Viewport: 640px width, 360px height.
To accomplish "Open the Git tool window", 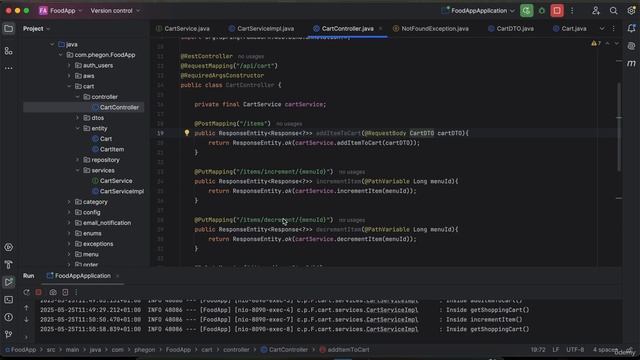I will [x=8, y=334].
